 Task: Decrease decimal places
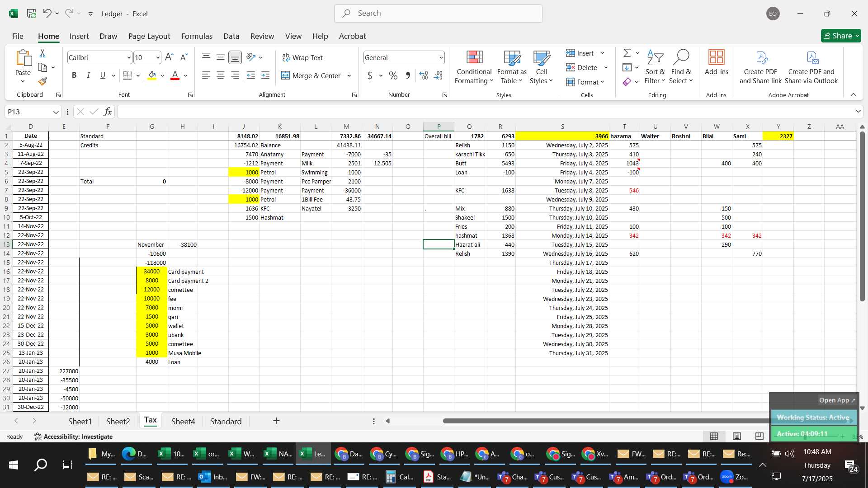point(438,75)
